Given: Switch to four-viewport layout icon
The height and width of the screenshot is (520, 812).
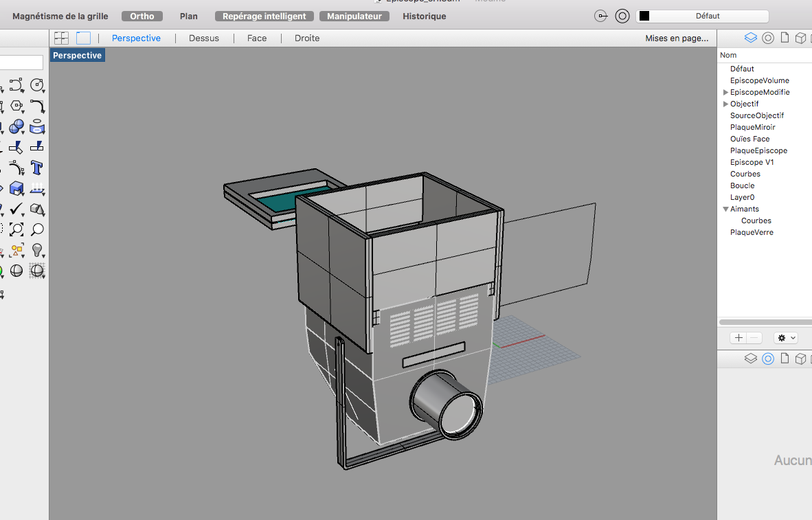Looking at the screenshot, I should [62, 38].
